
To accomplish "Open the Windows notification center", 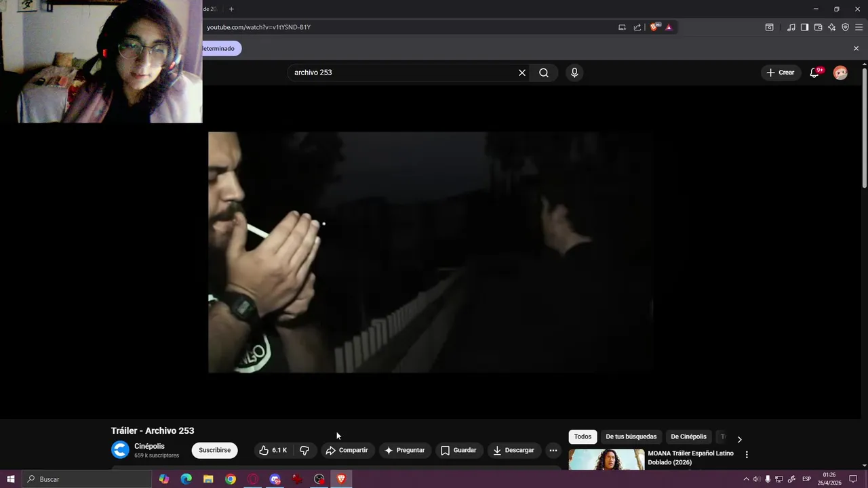I will [853, 479].
